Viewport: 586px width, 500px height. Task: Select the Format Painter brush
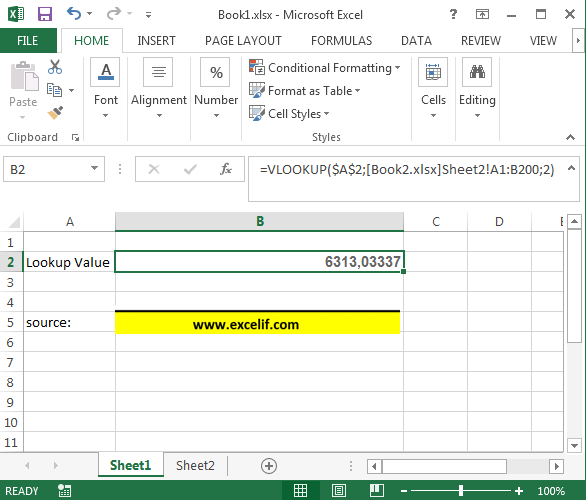(x=55, y=112)
